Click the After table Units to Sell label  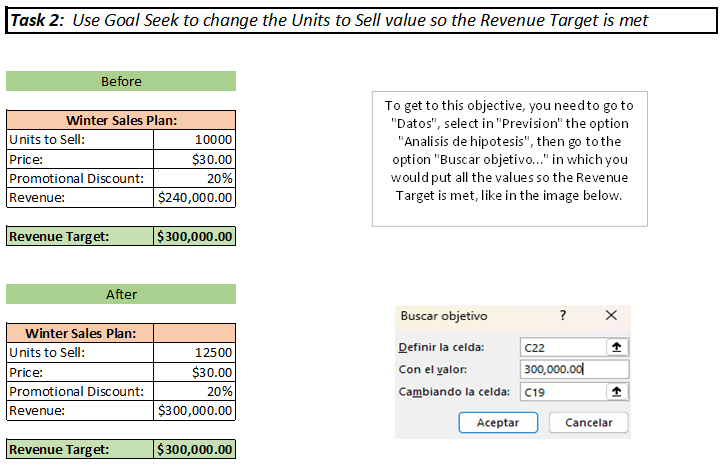(x=80, y=352)
